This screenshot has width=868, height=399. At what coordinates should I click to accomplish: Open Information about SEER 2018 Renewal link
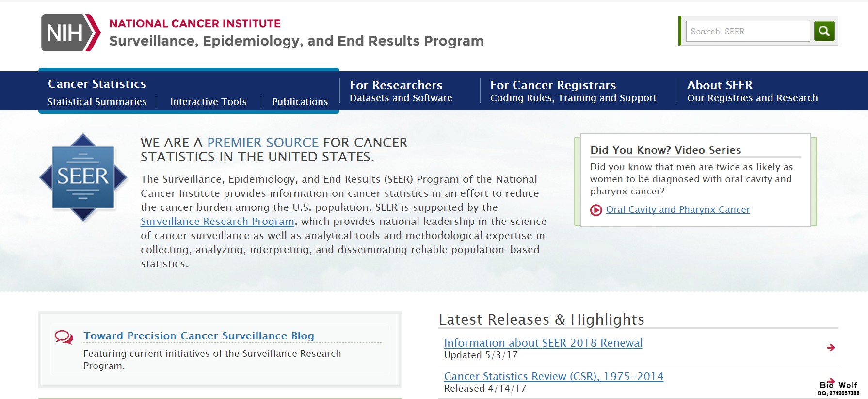[x=543, y=343]
